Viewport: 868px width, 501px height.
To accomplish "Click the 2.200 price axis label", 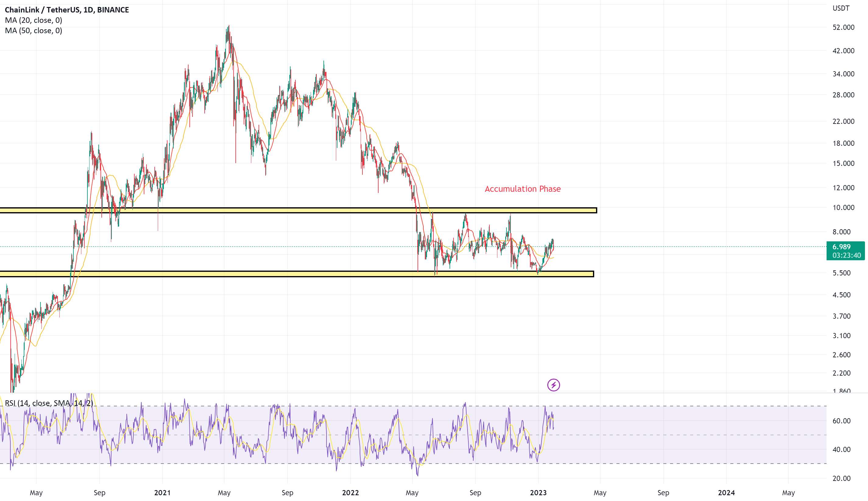I will [x=842, y=373].
